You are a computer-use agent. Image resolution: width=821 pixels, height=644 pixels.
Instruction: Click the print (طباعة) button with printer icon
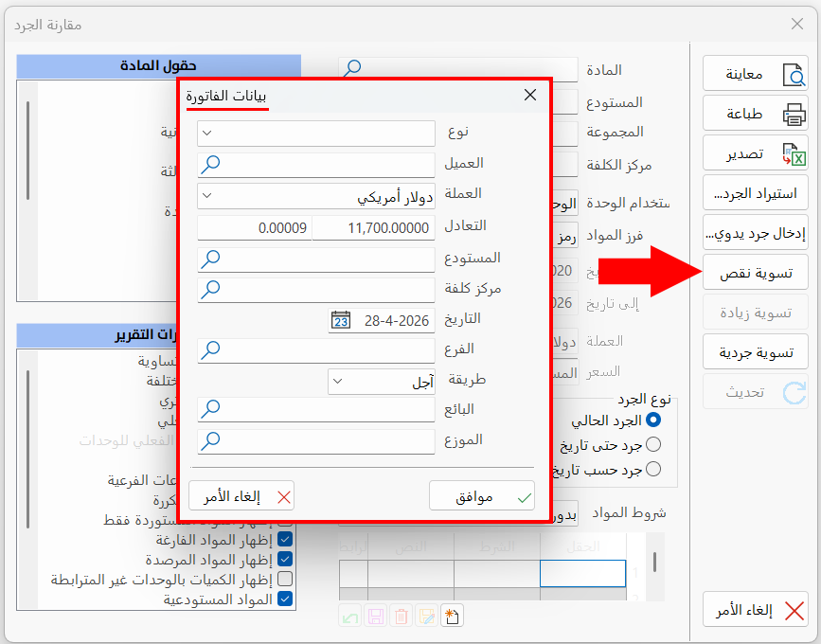756,114
